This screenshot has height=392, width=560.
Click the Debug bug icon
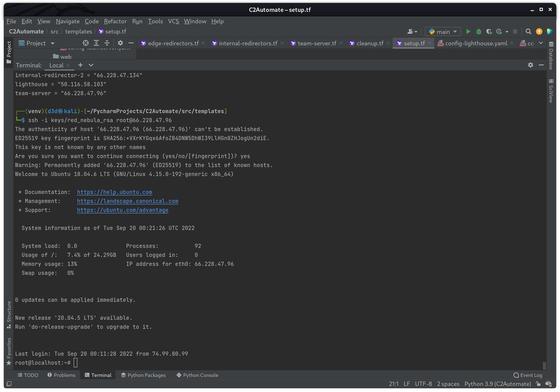[479, 31]
